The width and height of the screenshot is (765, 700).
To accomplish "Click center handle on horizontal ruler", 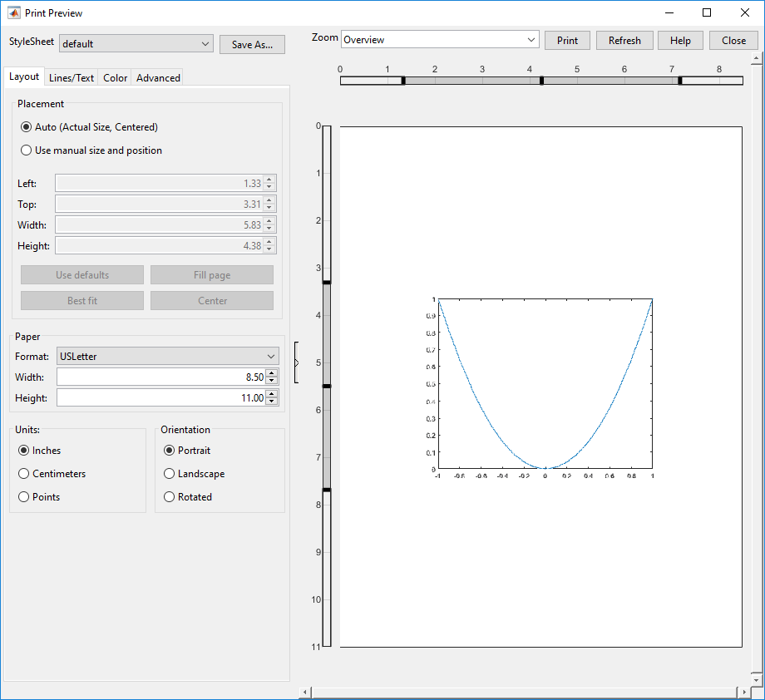I will point(541,81).
